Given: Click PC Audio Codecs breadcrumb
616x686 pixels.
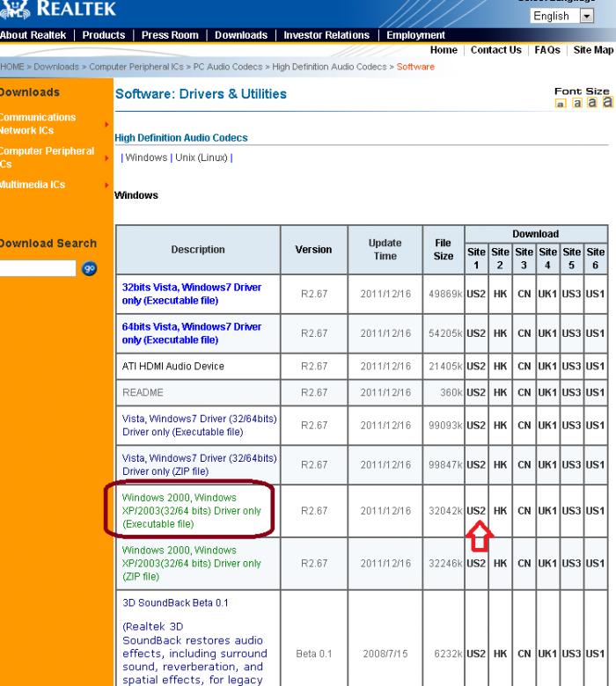Looking at the screenshot, I should tap(228, 67).
